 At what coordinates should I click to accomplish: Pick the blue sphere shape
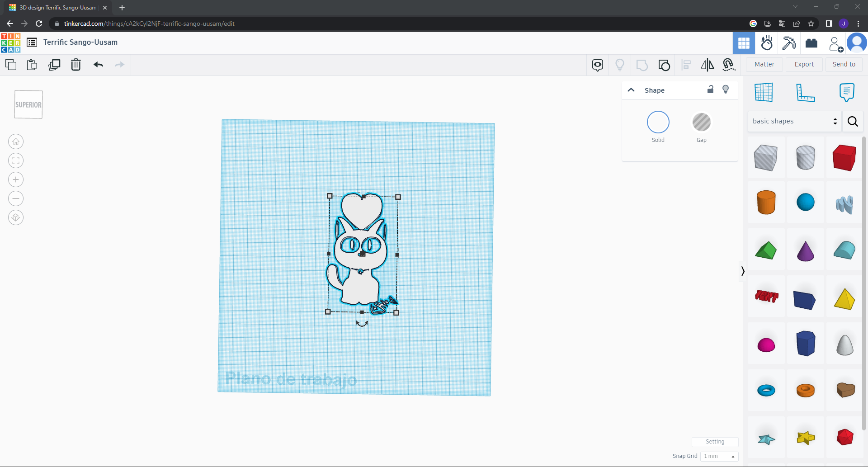pyautogui.click(x=805, y=202)
